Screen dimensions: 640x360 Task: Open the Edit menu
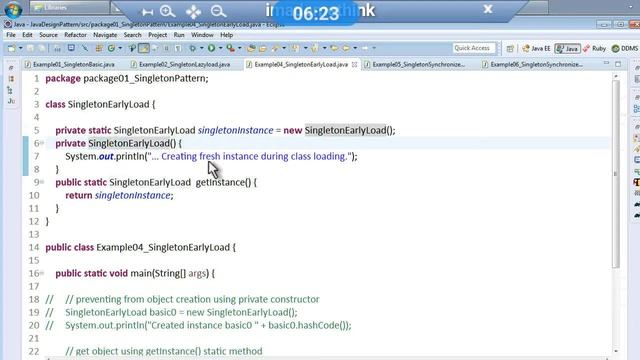tap(27, 35)
